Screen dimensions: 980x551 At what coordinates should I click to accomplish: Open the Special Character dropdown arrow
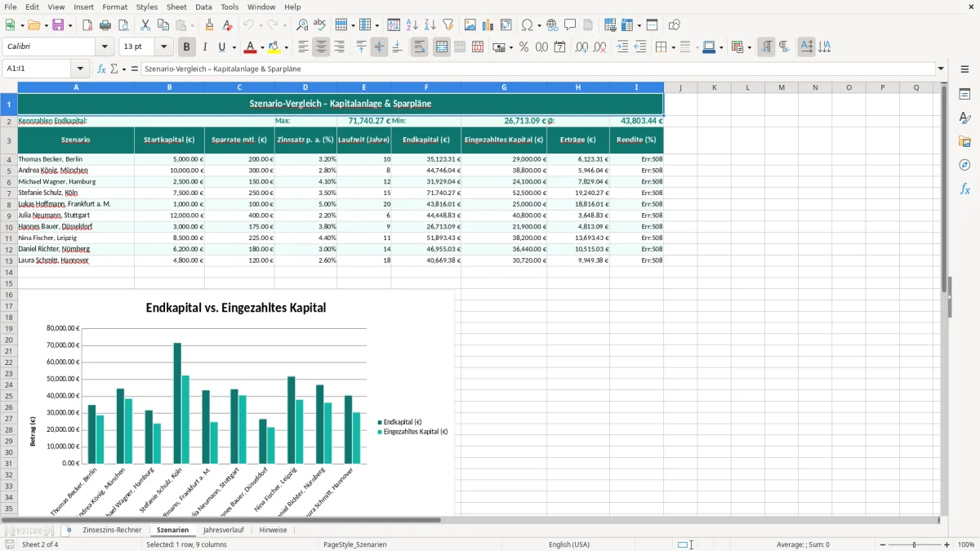point(538,25)
